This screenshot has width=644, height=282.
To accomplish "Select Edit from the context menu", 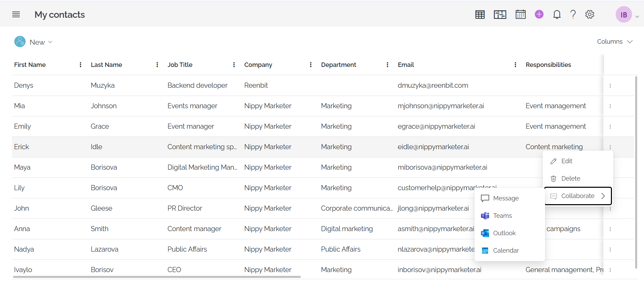I will (x=567, y=161).
